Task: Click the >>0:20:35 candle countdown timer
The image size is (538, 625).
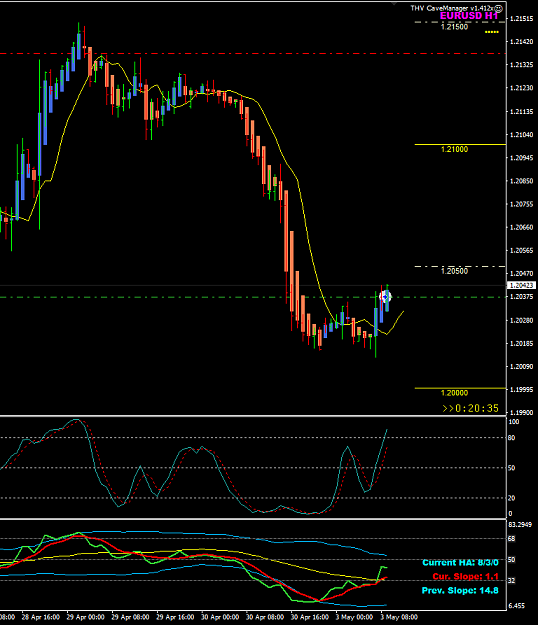Action: (x=471, y=408)
